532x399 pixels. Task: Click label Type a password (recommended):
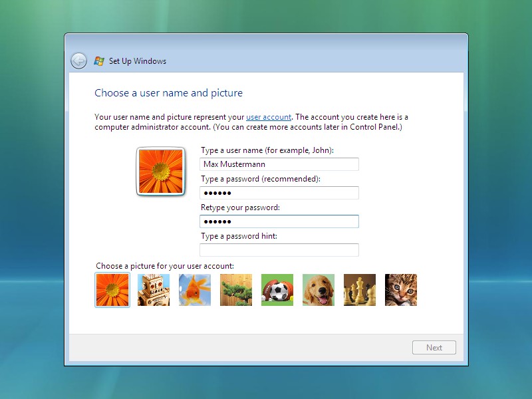pos(261,179)
